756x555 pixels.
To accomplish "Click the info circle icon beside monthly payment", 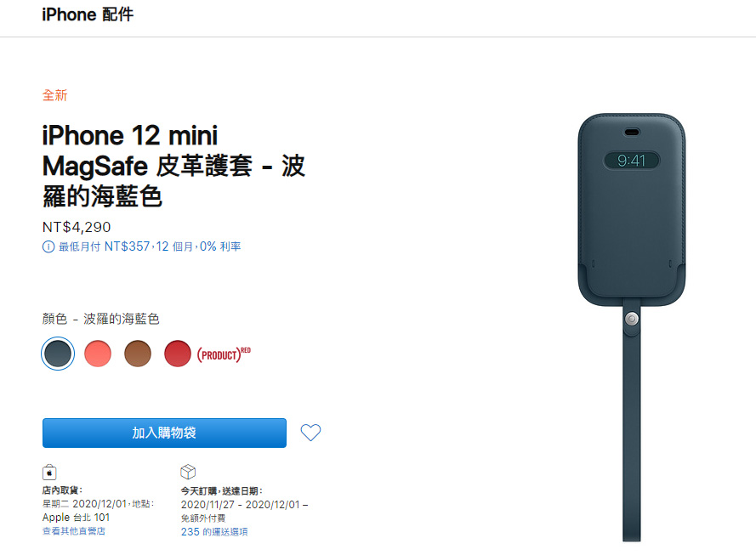I will point(48,246).
